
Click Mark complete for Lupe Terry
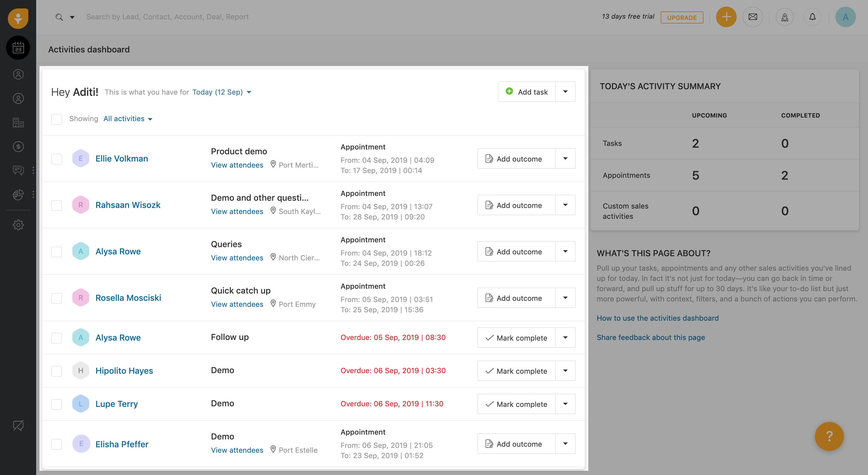(x=516, y=404)
